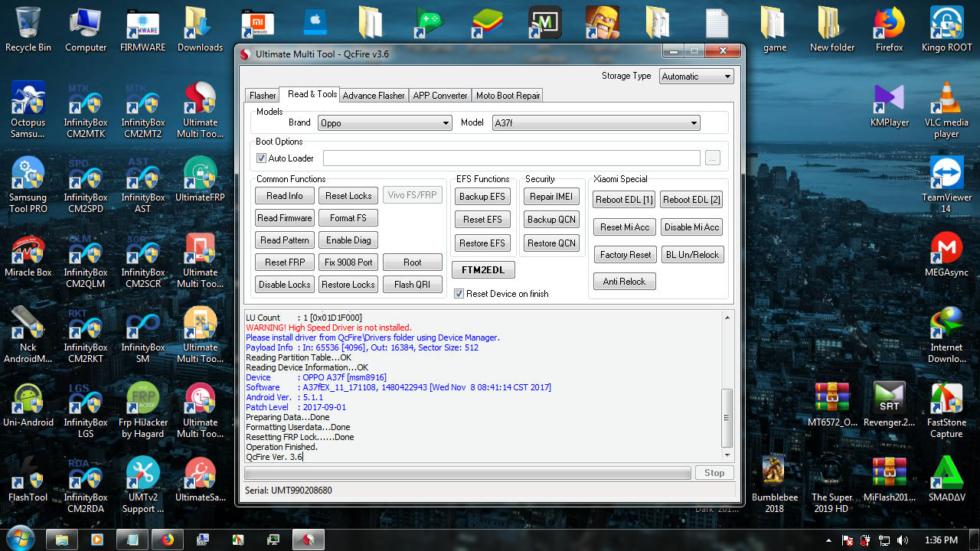Click the BL Un/Relock button
Viewport: 980px width, 551px height.
tap(692, 255)
